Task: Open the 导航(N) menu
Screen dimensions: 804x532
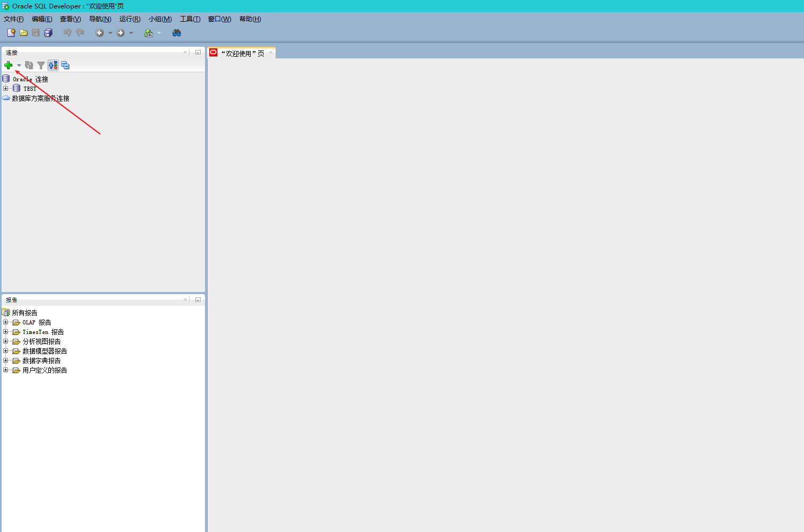Action: [x=100, y=19]
